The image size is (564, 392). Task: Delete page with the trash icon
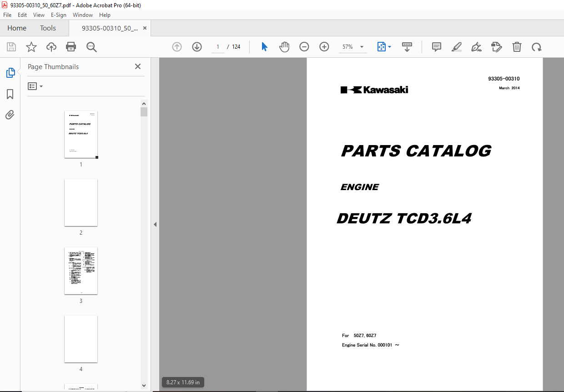[x=517, y=47]
